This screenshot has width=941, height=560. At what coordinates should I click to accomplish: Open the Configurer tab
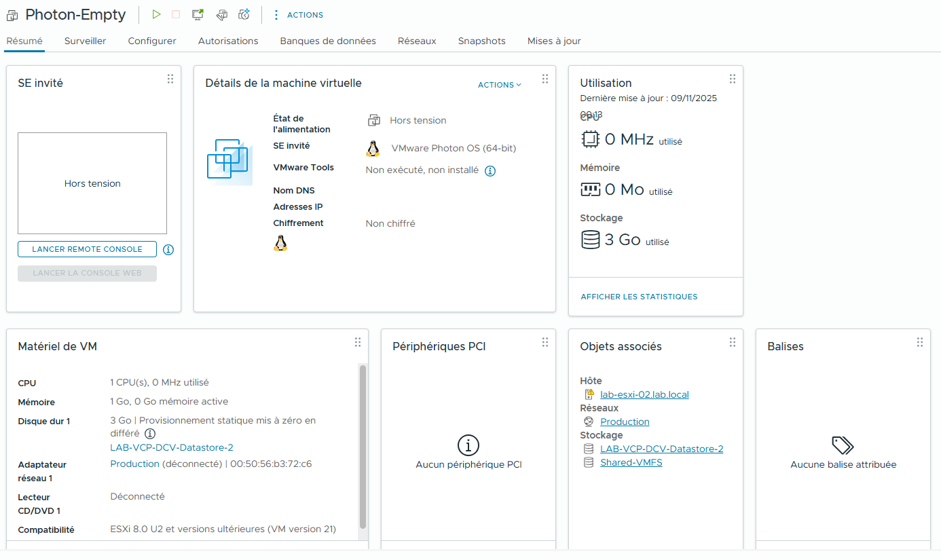click(x=152, y=41)
